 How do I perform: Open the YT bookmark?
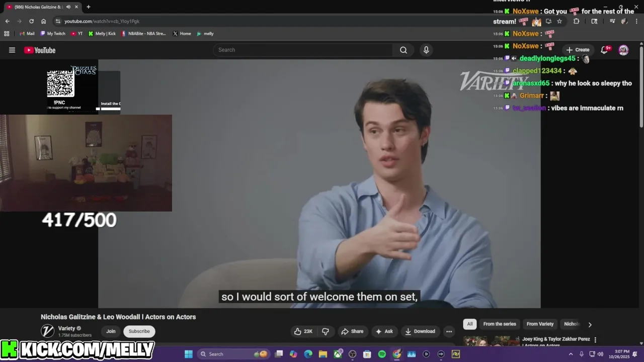pyautogui.click(x=77, y=34)
